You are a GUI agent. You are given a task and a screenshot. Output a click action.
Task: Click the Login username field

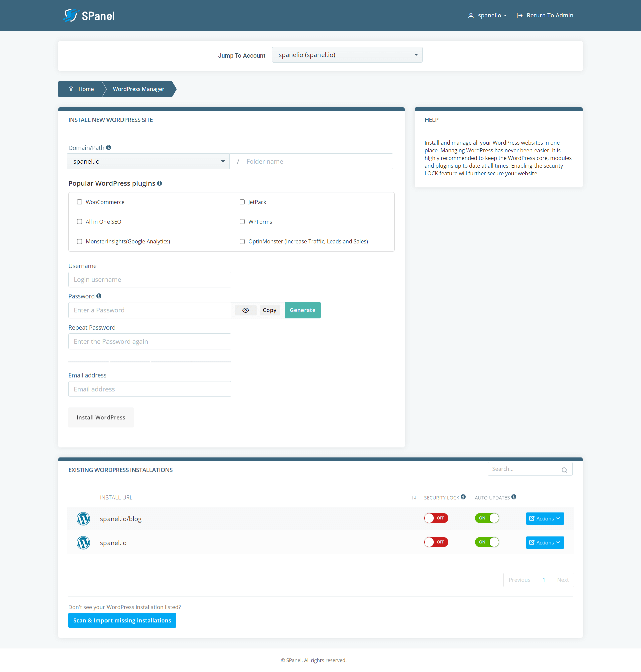[x=150, y=279]
